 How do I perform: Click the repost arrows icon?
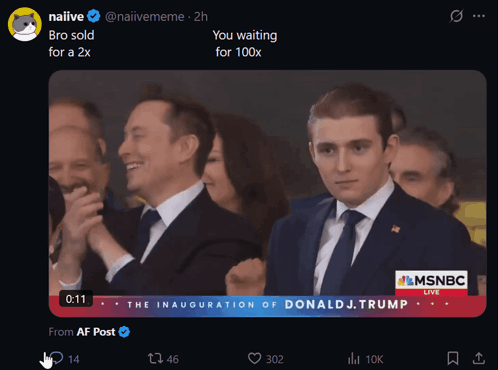[x=155, y=359]
